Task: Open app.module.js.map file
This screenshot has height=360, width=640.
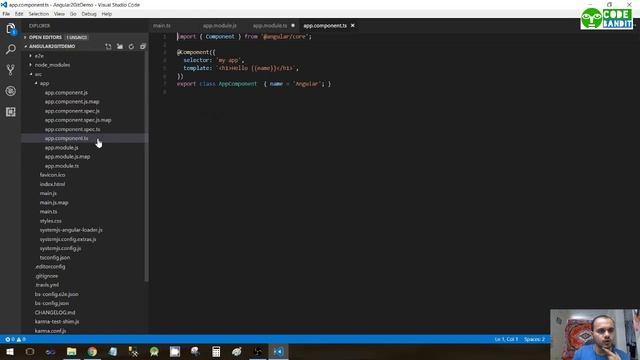Action: pyautogui.click(x=67, y=157)
